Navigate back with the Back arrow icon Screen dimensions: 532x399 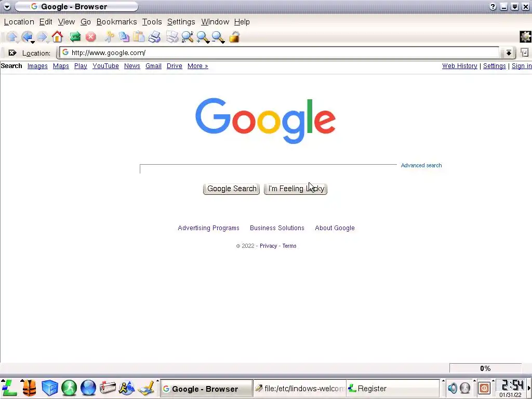pos(27,37)
